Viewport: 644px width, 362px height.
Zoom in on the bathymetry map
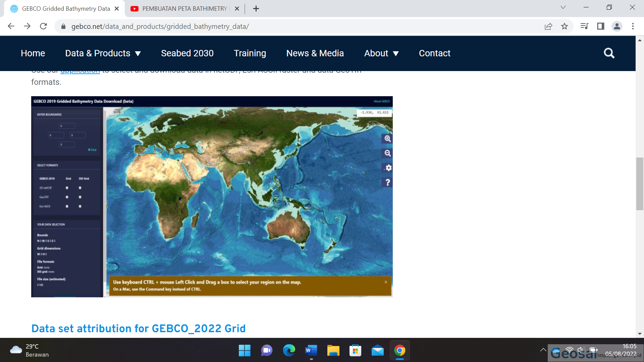click(387, 139)
